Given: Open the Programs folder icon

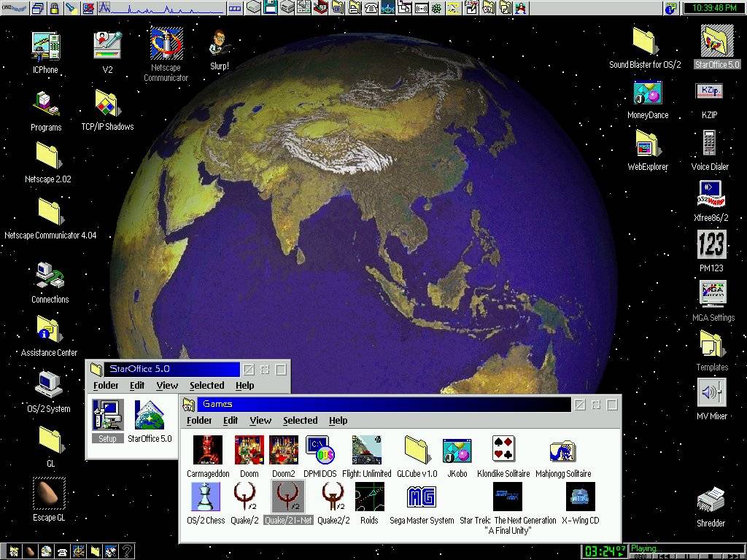Looking at the screenshot, I should (x=46, y=112).
